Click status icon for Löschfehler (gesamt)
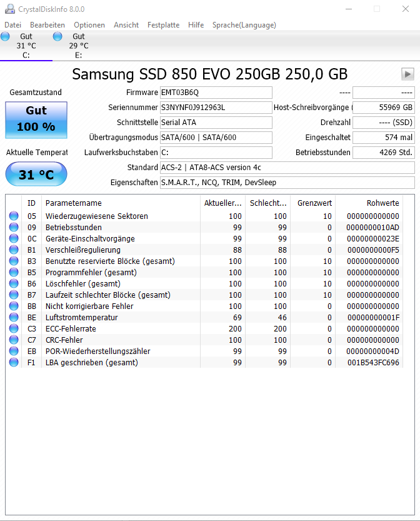The width and height of the screenshot is (420, 521). tap(14, 284)
